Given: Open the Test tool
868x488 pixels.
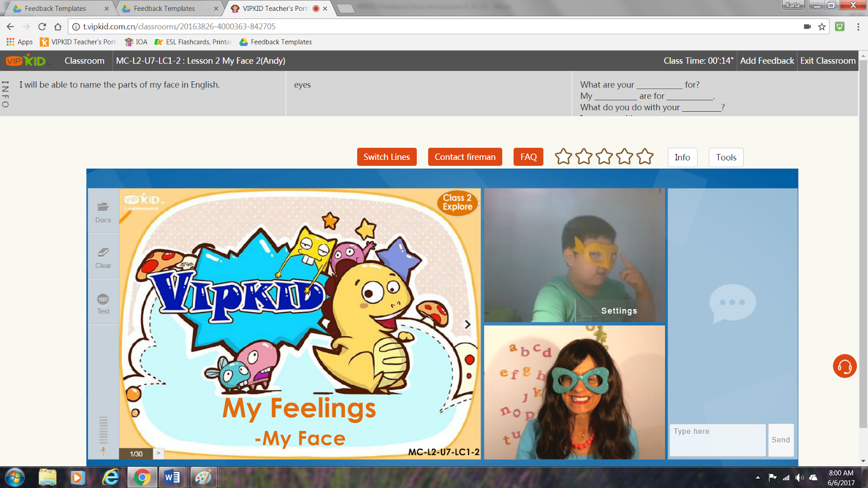Looking at the screenshot, I should (x=103, y=303).
